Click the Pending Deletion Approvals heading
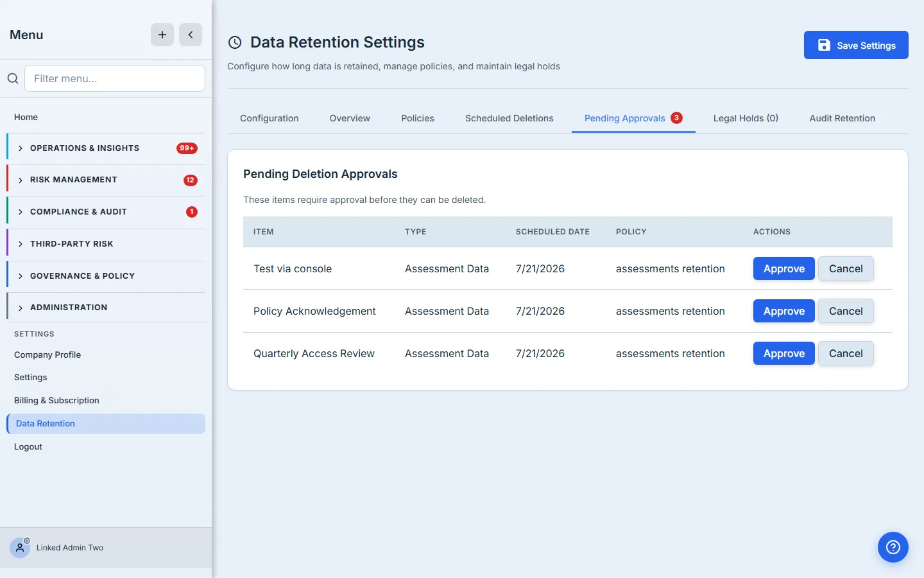Screen dimensions: 924x578 [x=320, y=174]
